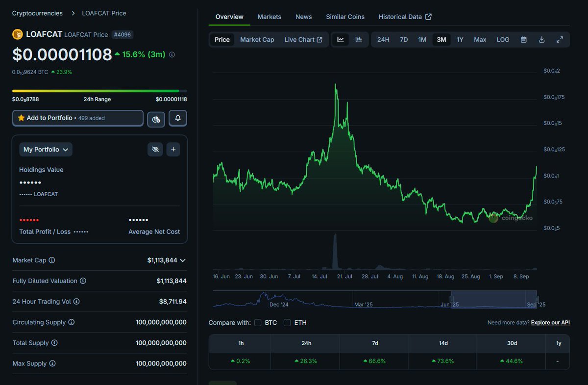The image size is (588, 385).
Task: Click the left handle of chart navigator
Action: click(x=451, y=299)
